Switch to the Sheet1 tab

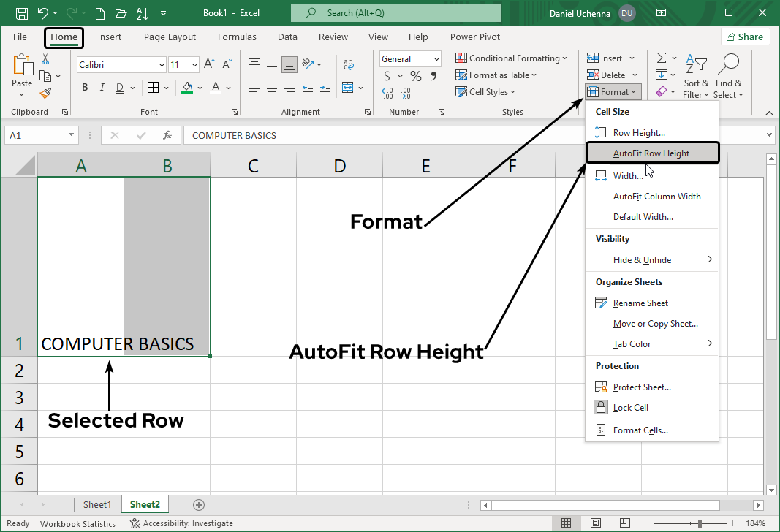(x=97, y=504)
